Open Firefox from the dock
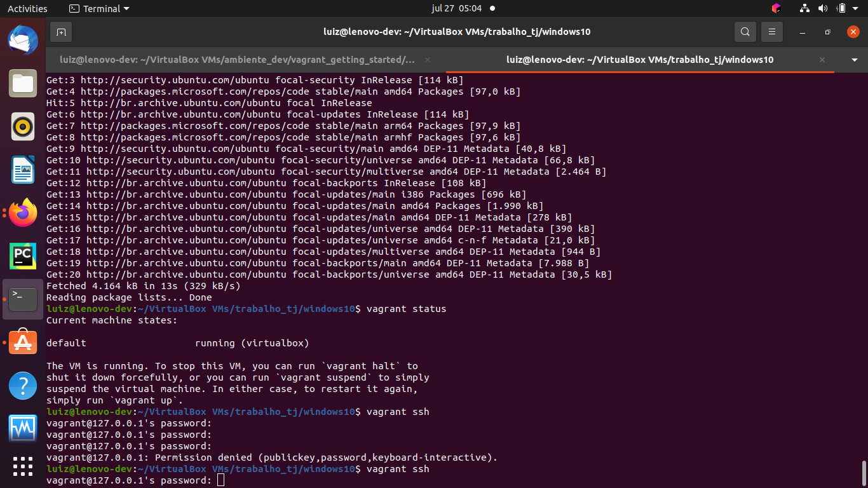868x488 pixels. 23,213
